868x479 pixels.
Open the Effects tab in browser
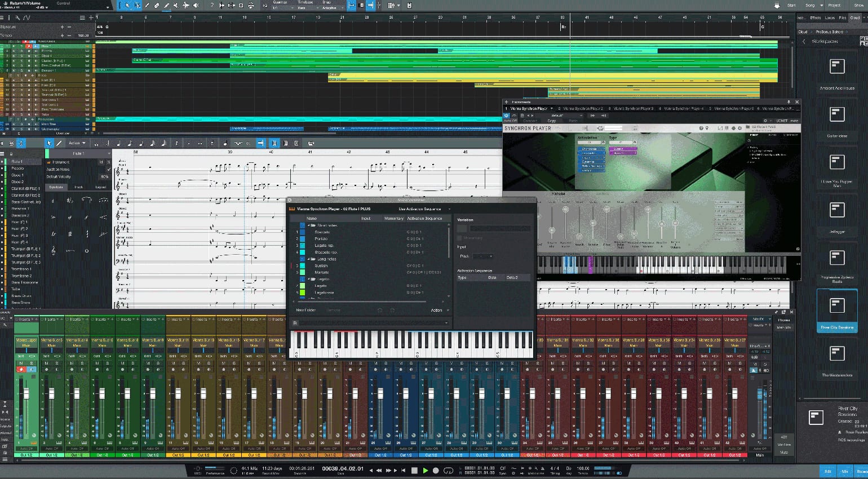815,18
